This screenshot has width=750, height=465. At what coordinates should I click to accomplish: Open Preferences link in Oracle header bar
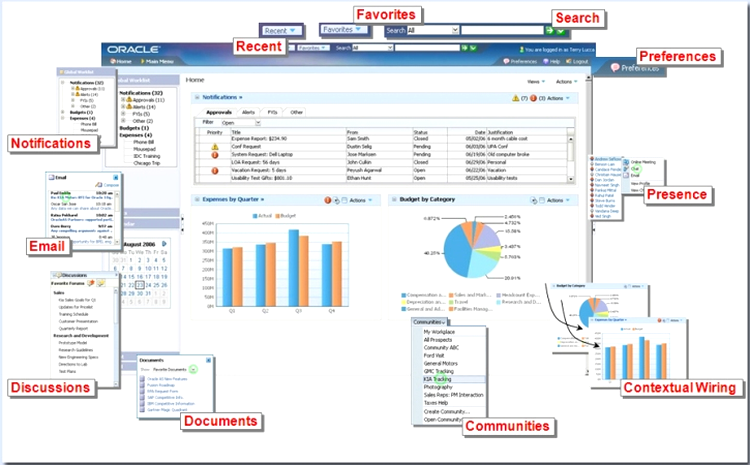coord(520,61)
